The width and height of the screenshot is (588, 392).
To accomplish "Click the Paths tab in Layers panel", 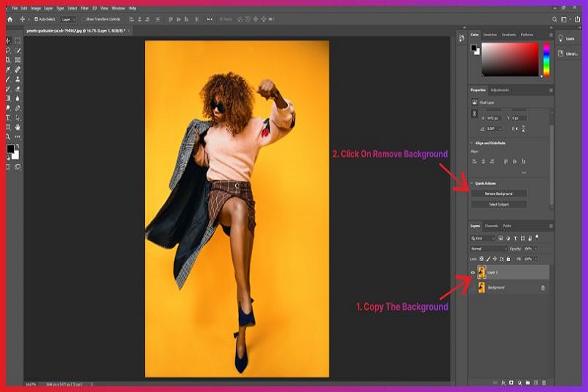I will [x=507, y=227].
